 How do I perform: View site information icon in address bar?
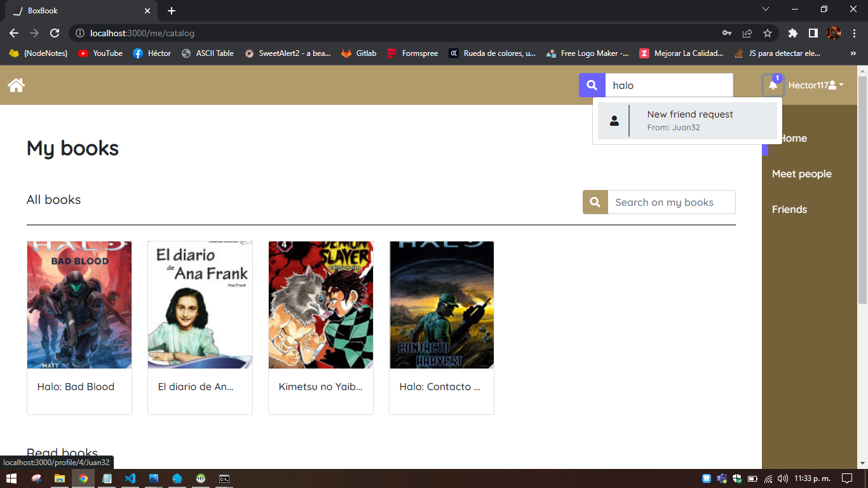tap(80, 33)
